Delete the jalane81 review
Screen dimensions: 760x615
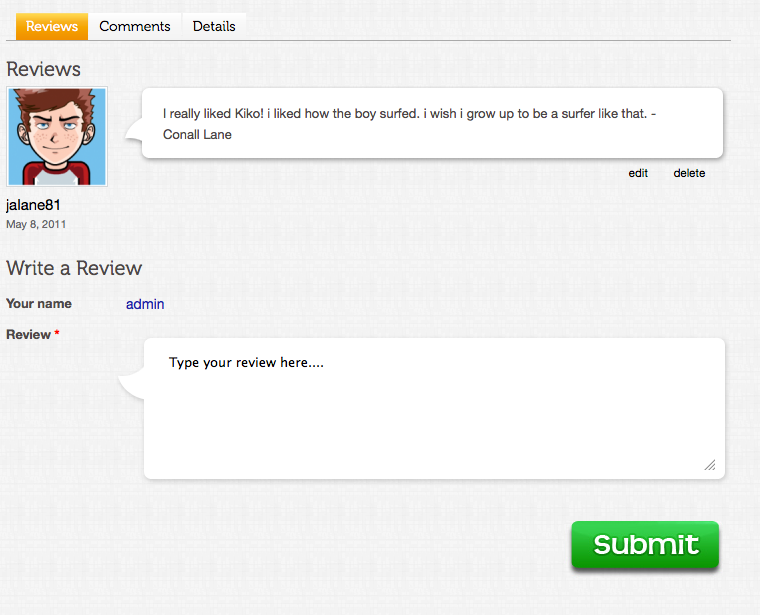click(689, 173)
